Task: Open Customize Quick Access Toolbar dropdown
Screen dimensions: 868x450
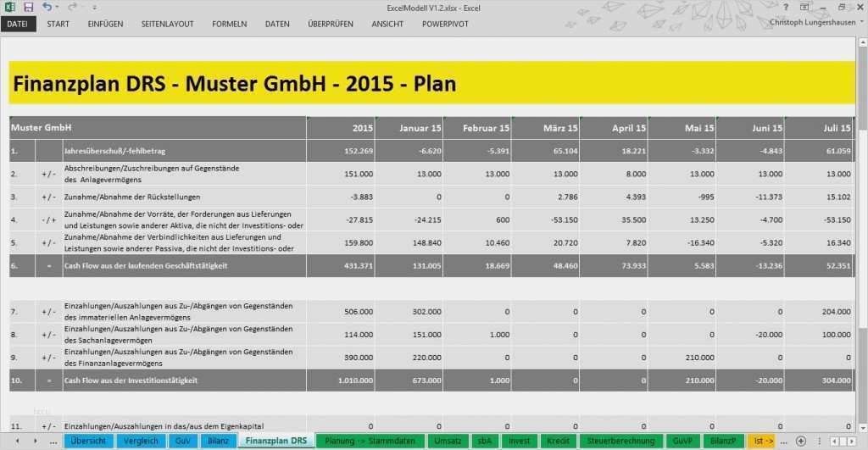Action: tap(94, 8)
